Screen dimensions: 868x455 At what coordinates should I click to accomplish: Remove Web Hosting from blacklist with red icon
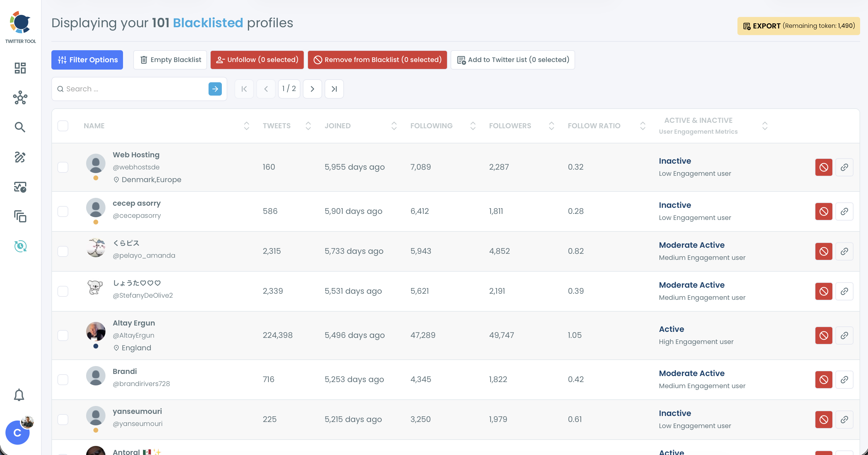[824, 167]
